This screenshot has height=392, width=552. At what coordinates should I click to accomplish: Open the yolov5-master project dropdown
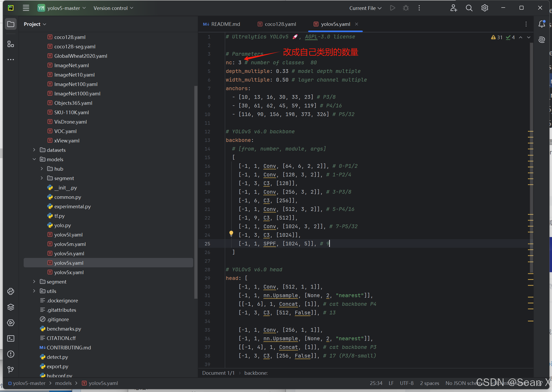62,8
